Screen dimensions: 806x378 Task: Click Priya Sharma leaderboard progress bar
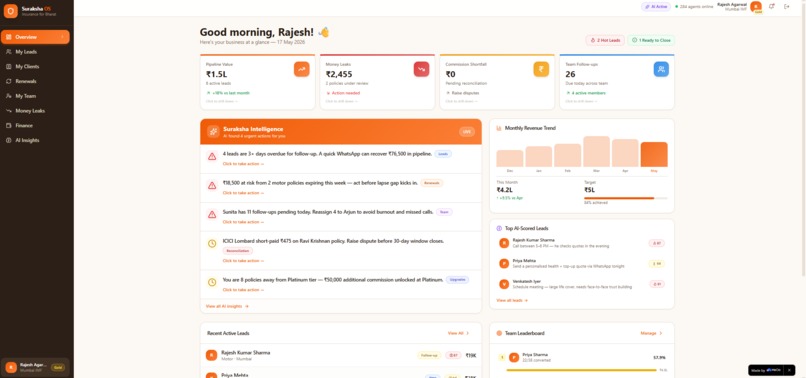click(x=581, y=370)
